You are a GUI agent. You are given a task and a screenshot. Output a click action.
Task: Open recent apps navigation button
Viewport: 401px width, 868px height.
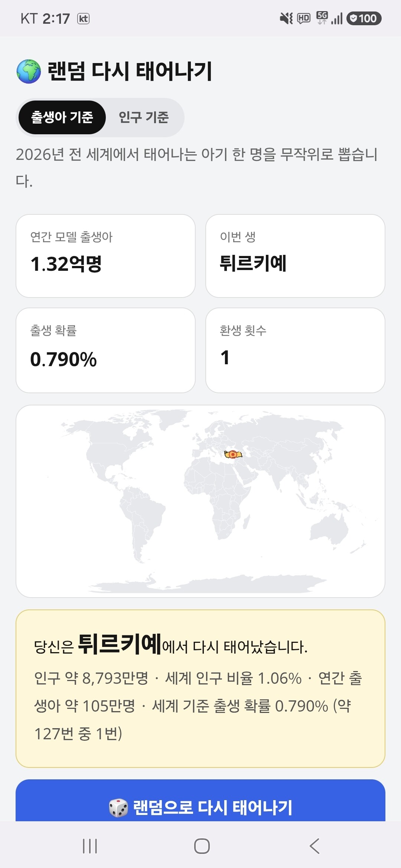[90, 846]
